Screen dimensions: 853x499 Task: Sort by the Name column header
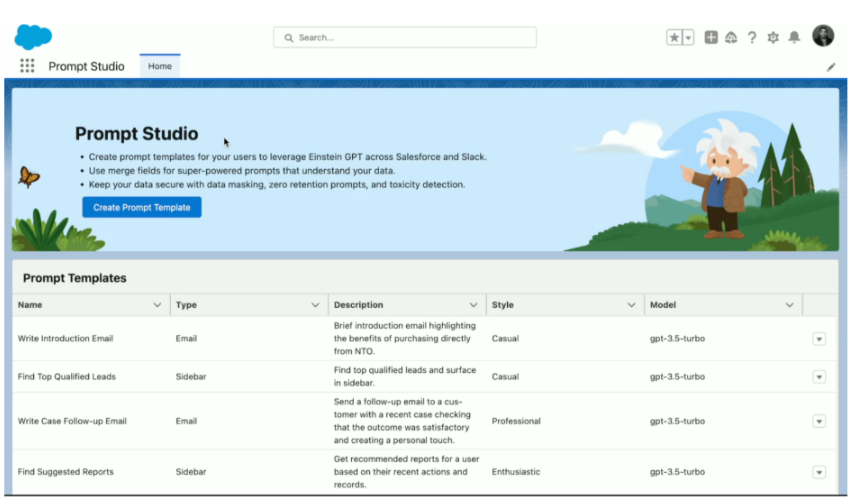[30, 305]
